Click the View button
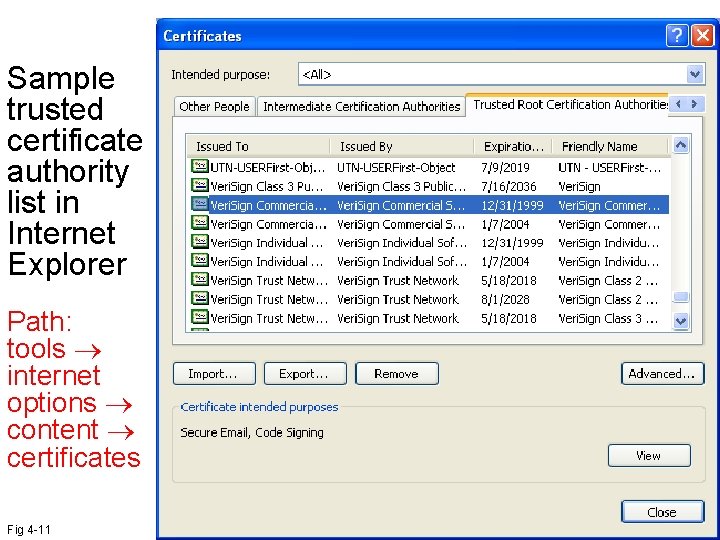The image size is (720, 540). point(649,455)
